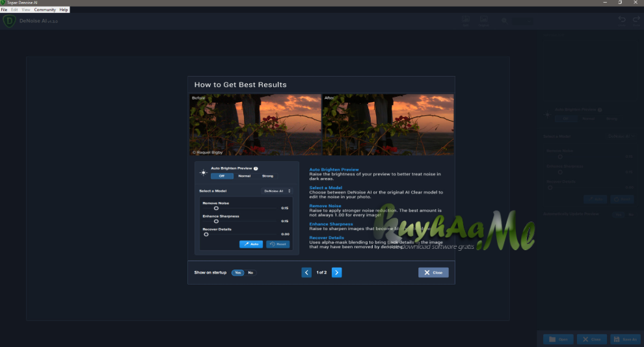The width and height of the screenshot is (644, 347).
Task: Select Strong brightness in dimmed main panel
Action: [611, 118]
